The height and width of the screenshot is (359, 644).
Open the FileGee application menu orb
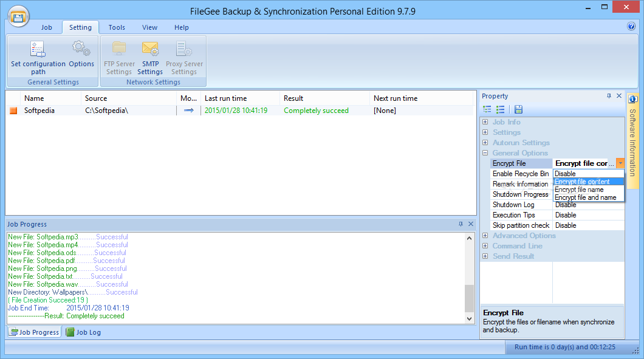click(x=18, y=16)
